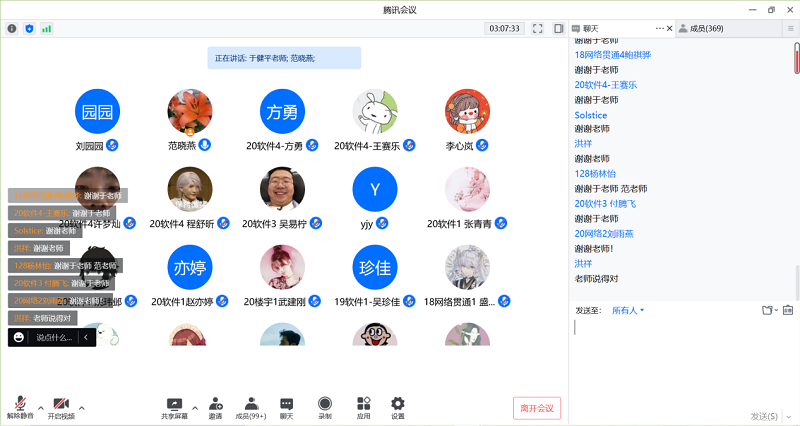The width and height of the screenshot is (800, 426).
Task: Click the 发送(S) send button
Action: 763,415
